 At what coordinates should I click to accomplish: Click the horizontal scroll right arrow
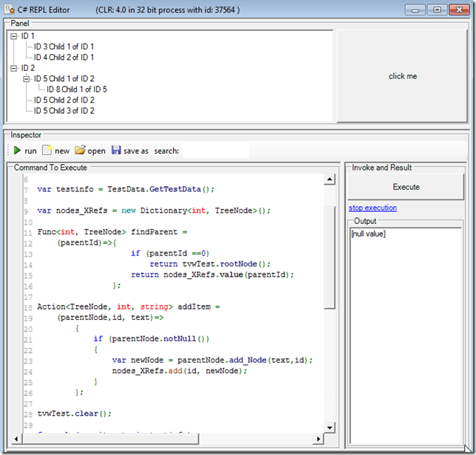(318, 439)
